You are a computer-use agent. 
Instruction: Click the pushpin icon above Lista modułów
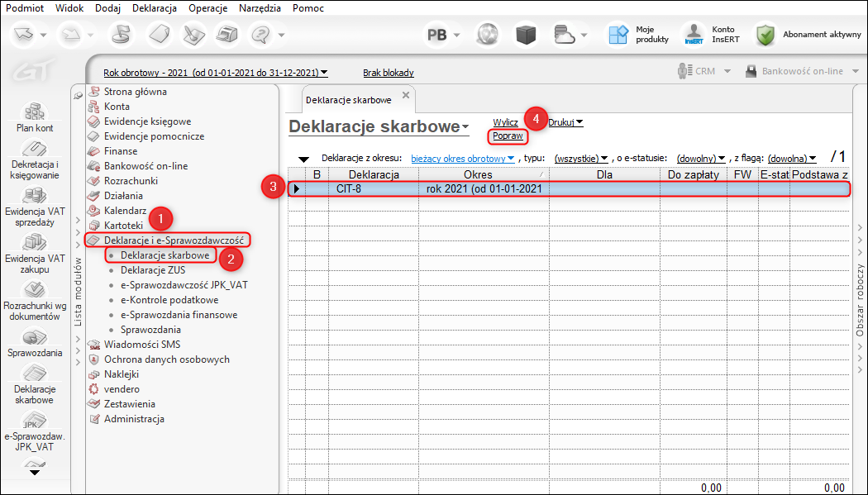tap(78, 96)
